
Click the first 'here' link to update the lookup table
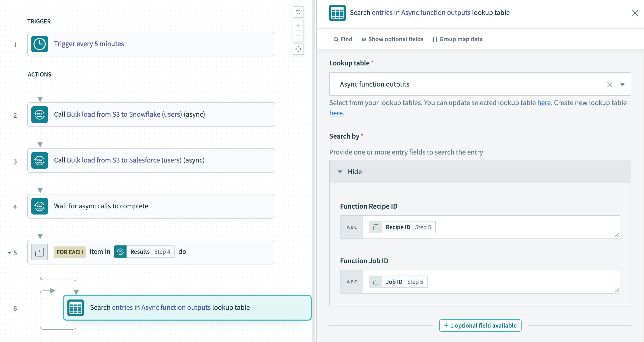pos(544,103)
